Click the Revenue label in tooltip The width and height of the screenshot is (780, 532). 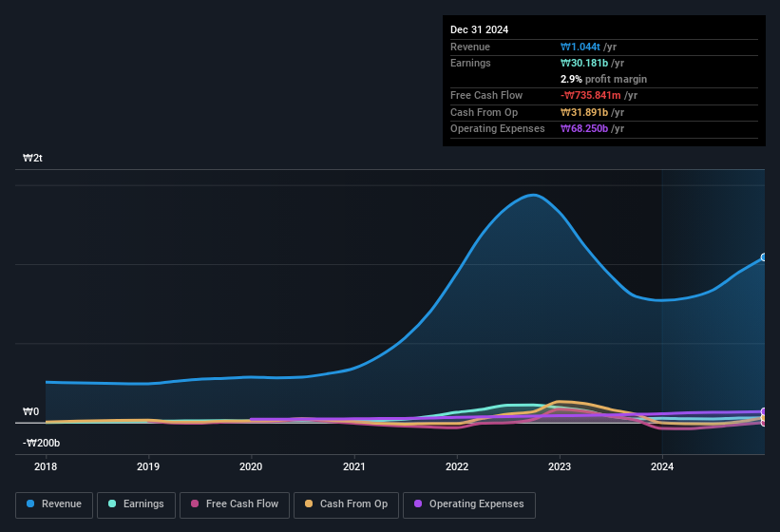470,47
